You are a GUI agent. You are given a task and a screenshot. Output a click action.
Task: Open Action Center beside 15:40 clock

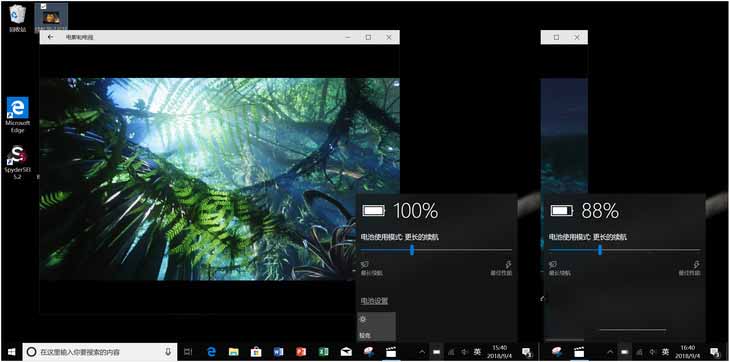pyautogui.click(x=526, y=352)
